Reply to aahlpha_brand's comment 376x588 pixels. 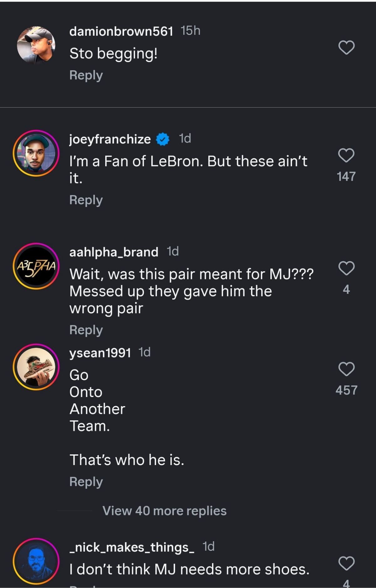click(86, 329)
